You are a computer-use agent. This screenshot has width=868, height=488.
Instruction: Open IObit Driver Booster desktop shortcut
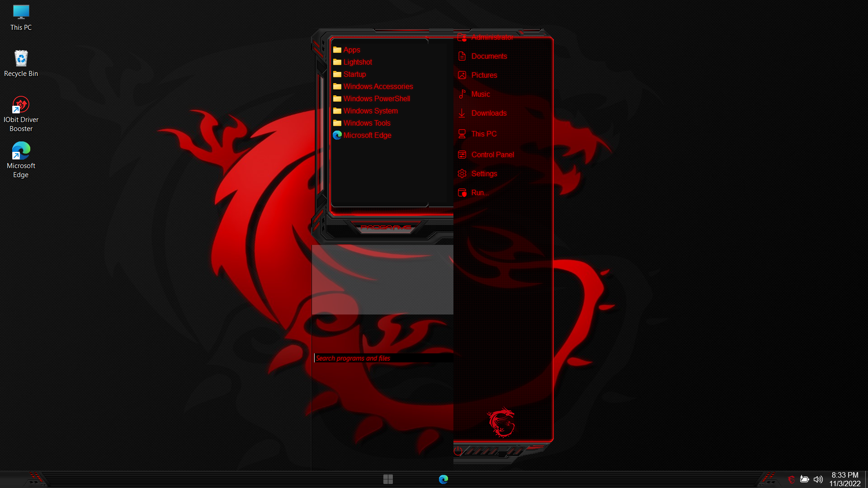[21, 113]
